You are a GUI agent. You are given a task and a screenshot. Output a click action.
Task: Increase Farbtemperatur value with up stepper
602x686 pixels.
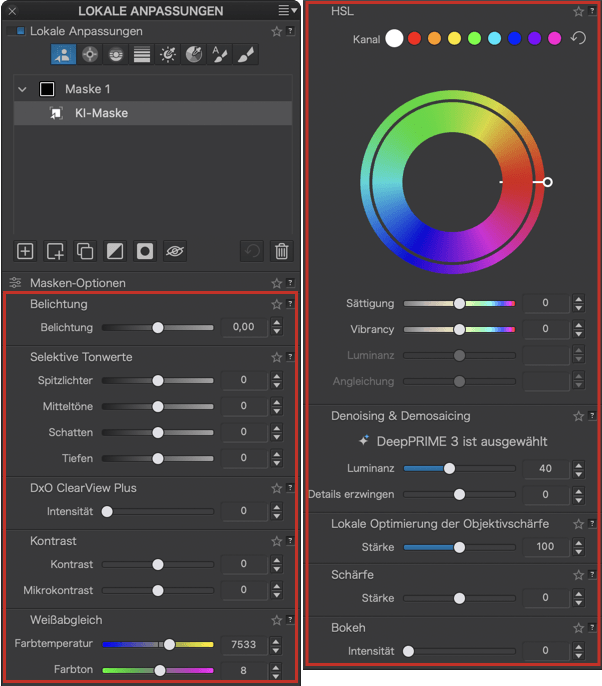click(x=276, y=641)
